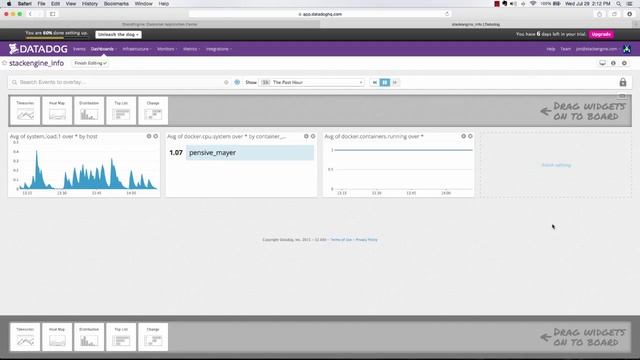Remove the docker.containers.running graph with second icon
Viewport: 640px width, 360px height.
pyautogui.click(x=470, y=136)
